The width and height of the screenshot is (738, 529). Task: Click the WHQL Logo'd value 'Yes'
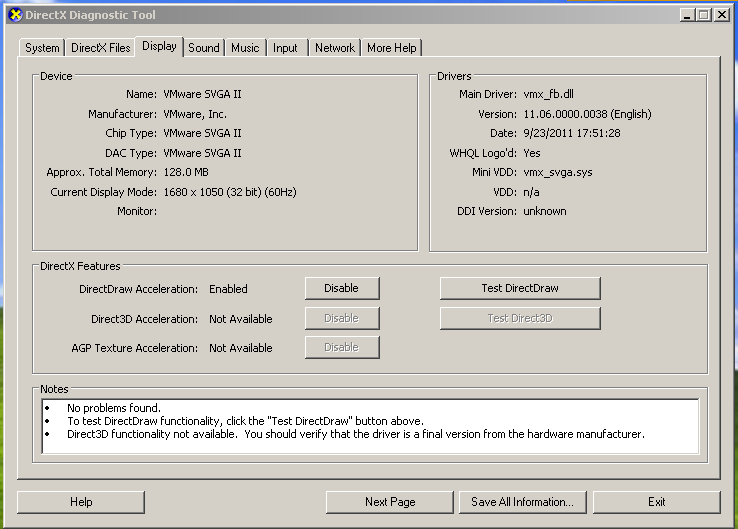pos(532,153)
